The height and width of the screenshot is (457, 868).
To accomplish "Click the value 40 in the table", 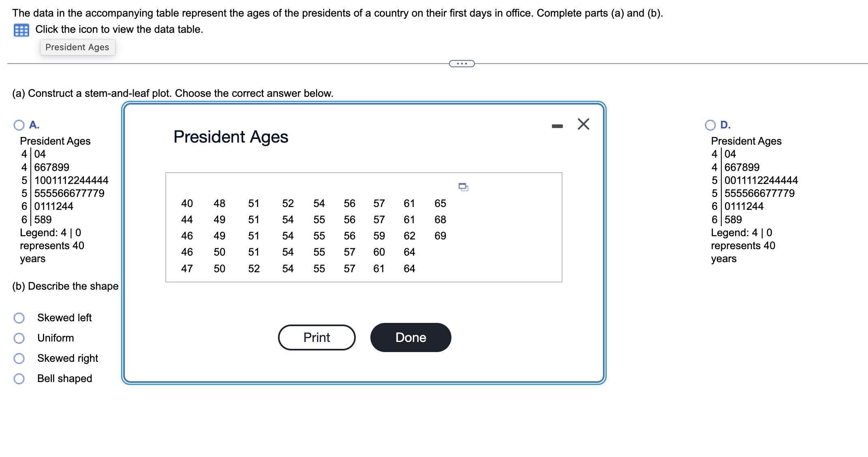I will 187,203.
